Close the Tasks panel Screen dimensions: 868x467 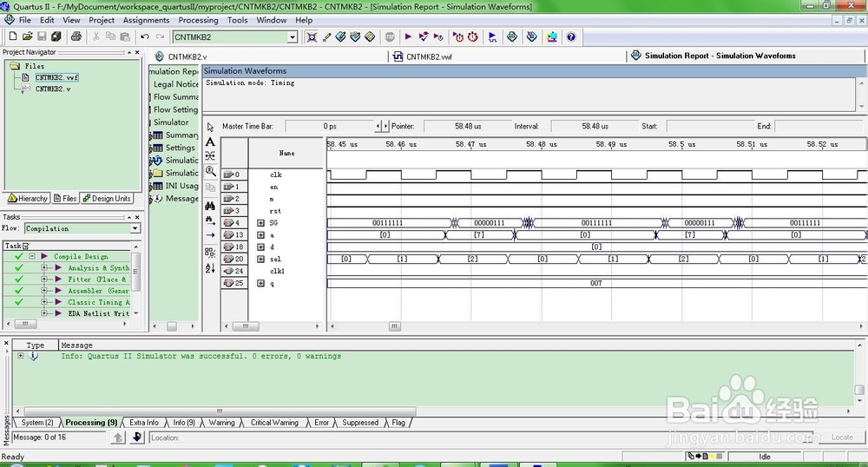click(x=137, y=217)
